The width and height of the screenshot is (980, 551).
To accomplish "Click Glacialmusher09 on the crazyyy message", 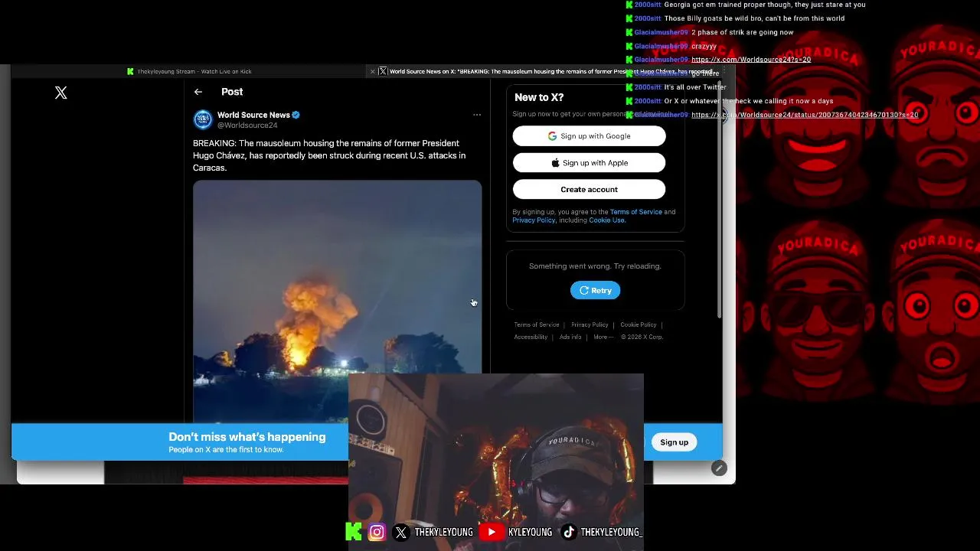I will [661, 46].
